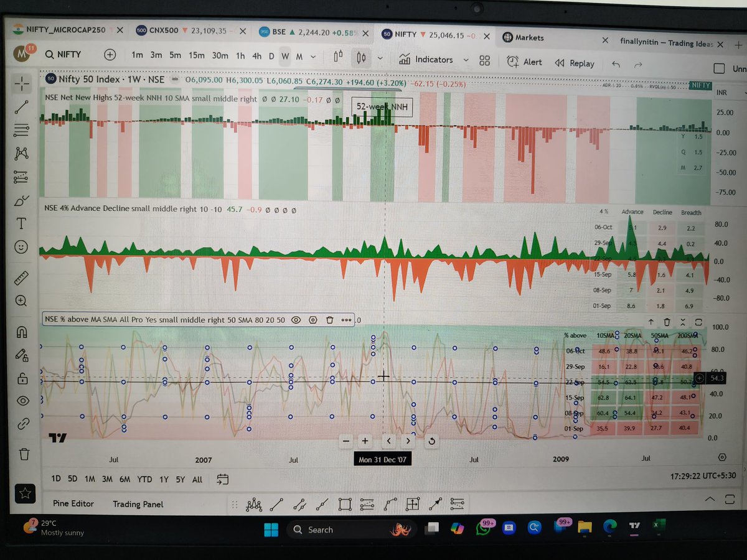The height and width of the screenshot is (560, 747).
Task: Zoom in the chart with plus button
Action: tap(365, 441)
